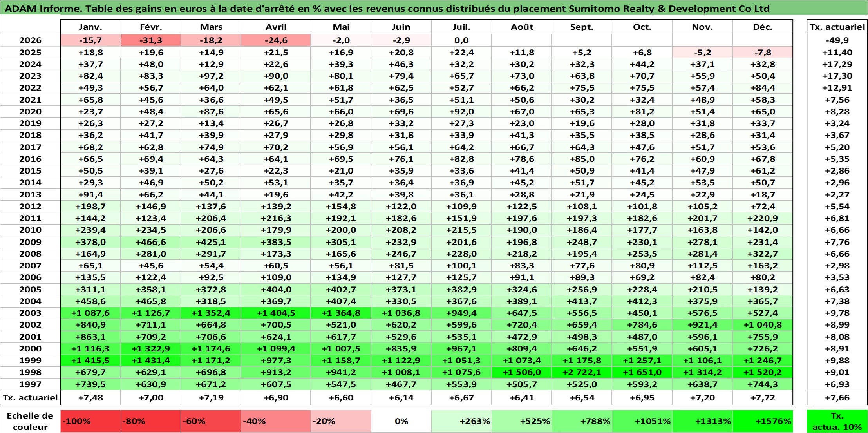Click the +11,40 actuarial rate for 2025
Image resolution: width=868 pixels, height=433 pixels.
[x=837, y=53]
